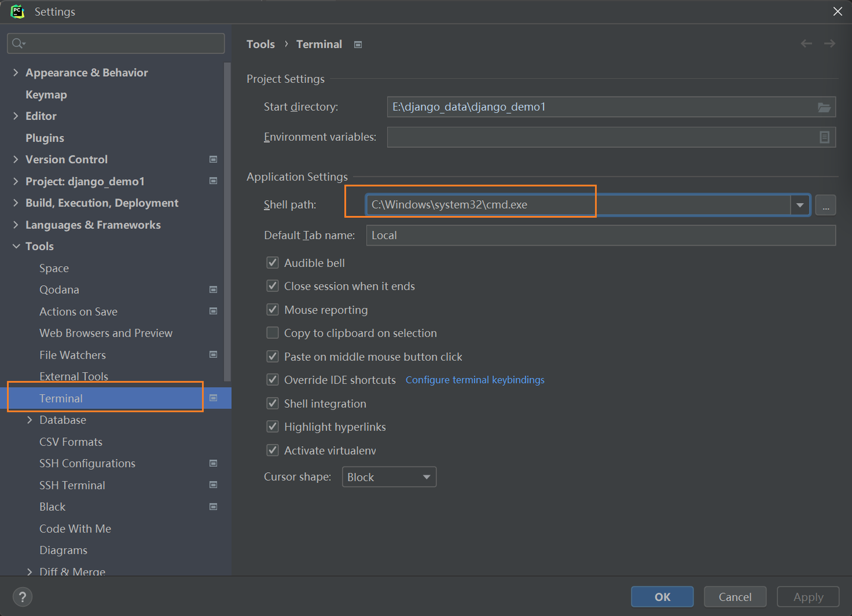Click project icon beside Version Control

[x=214, y=159]
